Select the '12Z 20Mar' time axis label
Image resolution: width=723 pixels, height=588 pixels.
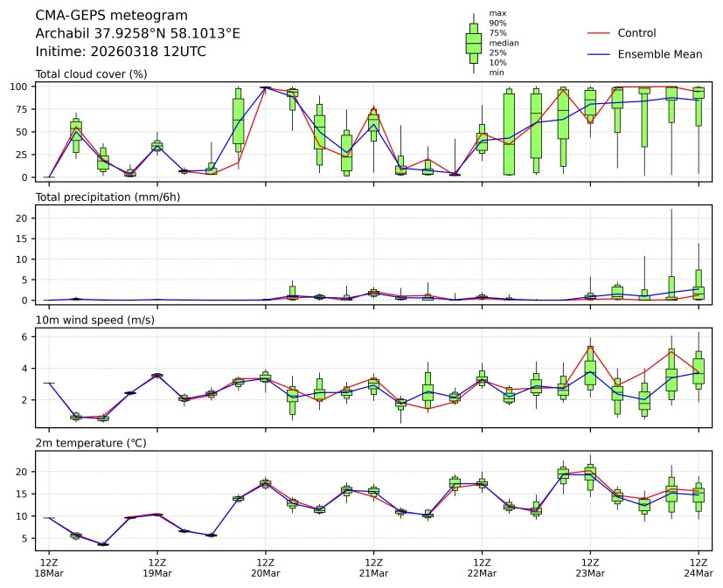tap(266, 567)
